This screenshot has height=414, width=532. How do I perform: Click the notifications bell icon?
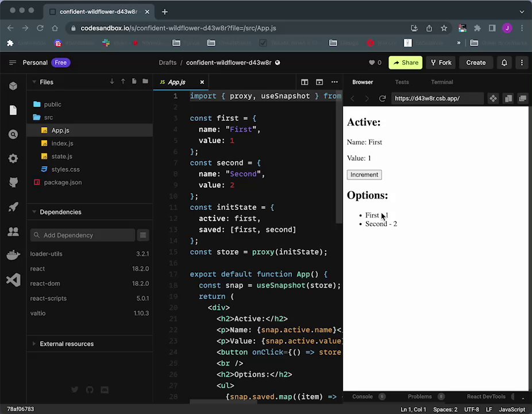click(504, 63)
